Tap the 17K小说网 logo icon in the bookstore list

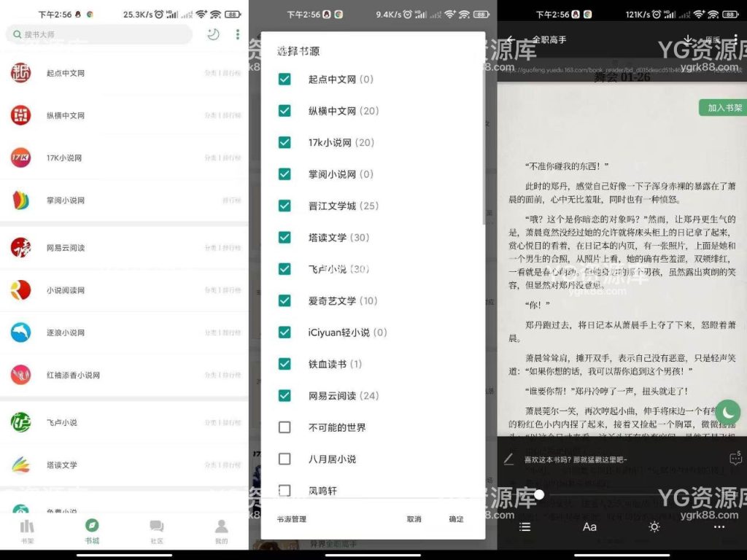[x=20, y=157]
